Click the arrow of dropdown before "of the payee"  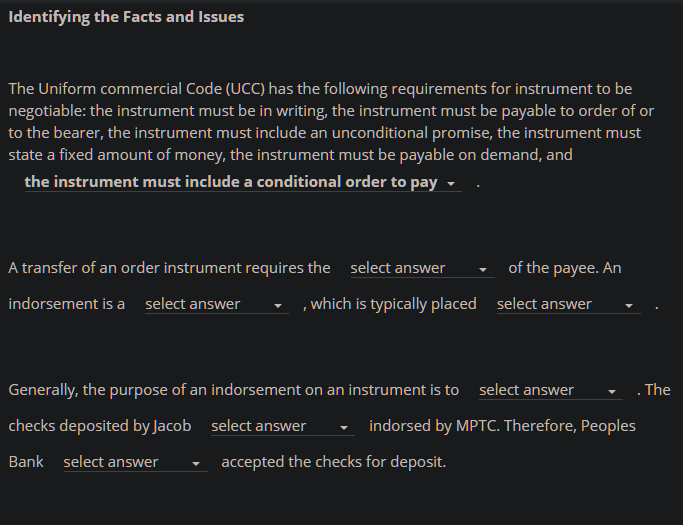pos(483,270)
